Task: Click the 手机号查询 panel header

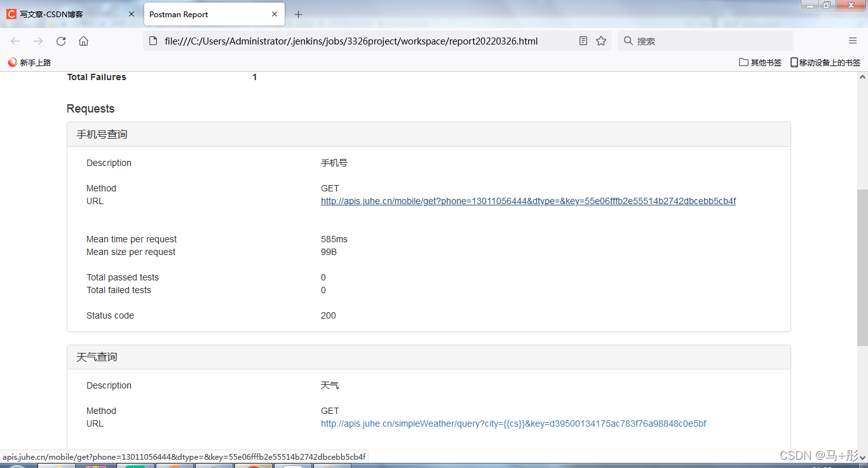Action: pyautogui.click(x=429, y=134)
